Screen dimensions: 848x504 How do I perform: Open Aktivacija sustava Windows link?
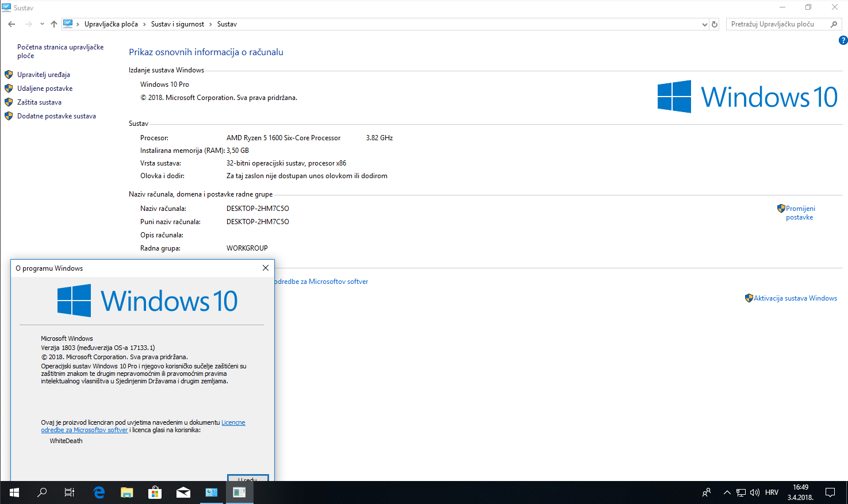(795, 298)
